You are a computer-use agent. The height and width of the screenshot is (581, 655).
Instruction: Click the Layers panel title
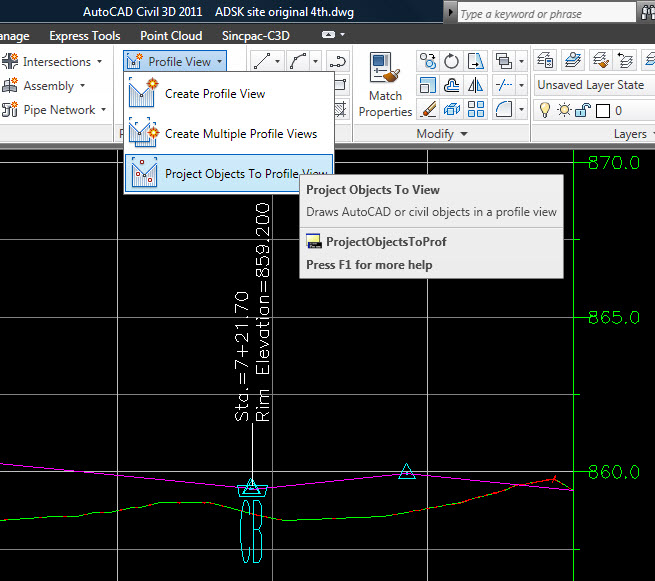pyautogui.click(x=630, y=134)
